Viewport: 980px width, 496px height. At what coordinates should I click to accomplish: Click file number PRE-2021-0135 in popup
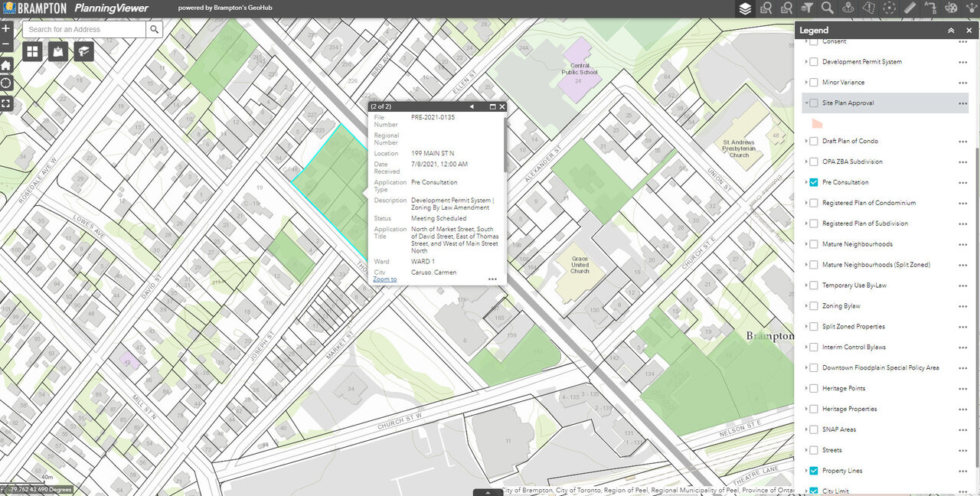click(433, 118)
